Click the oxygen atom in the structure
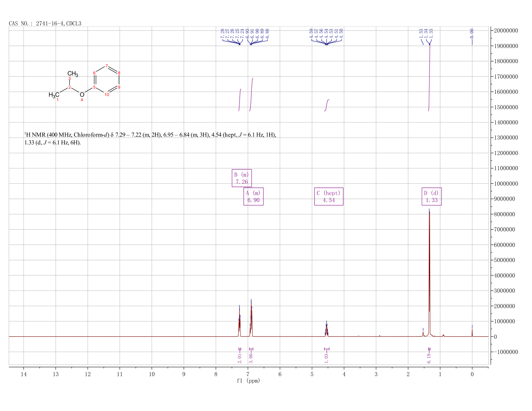The width and height of the screenshot is (532, 411). tap(82, 94)
